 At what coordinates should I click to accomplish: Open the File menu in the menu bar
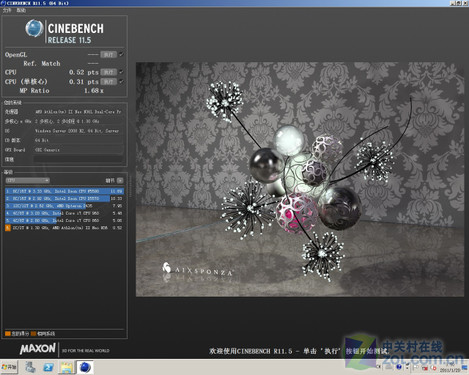point(7,10)
